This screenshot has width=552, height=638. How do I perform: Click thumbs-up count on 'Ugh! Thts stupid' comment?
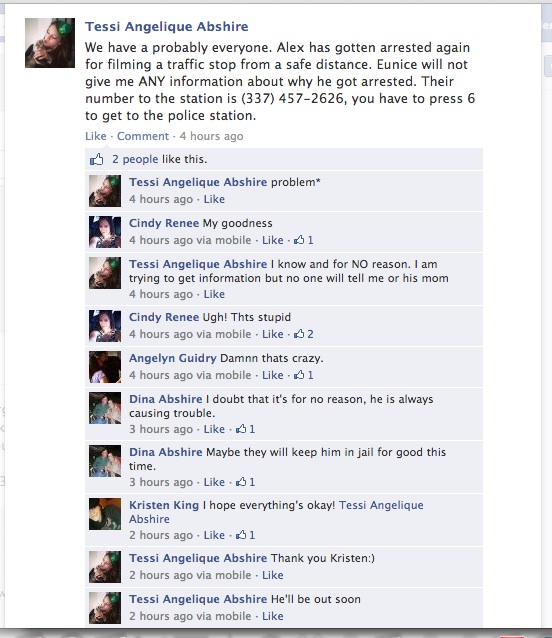304,334
